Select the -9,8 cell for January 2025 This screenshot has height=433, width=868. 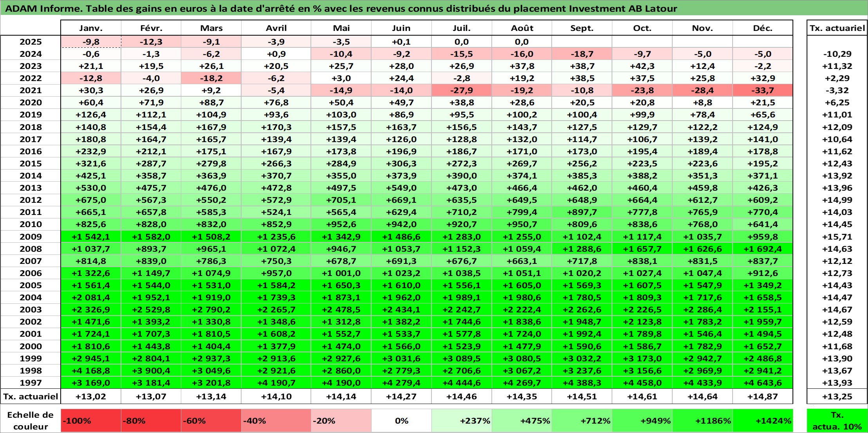click(x=91, y=42)
